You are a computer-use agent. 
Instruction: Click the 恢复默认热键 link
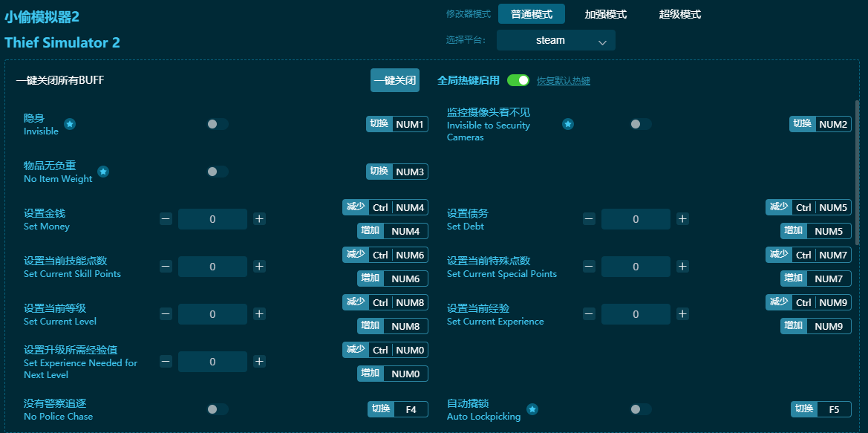(x=563, y=81)
